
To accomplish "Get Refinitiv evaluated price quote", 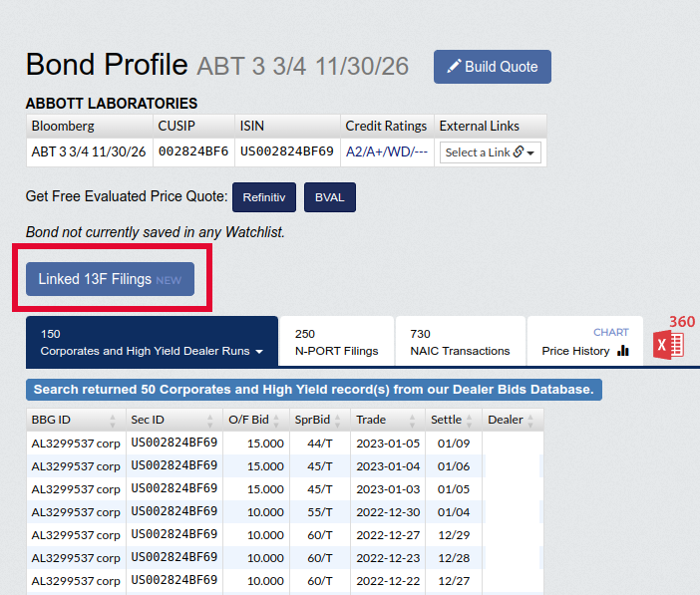I will click(264, 197).
